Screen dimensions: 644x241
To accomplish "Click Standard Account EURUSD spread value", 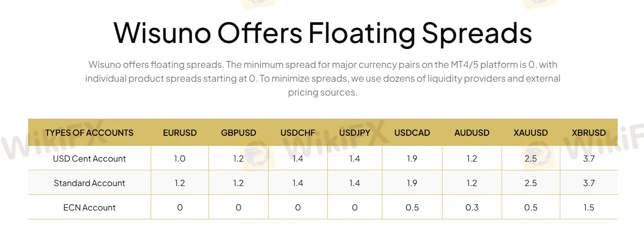I will (x=180, y=183).
